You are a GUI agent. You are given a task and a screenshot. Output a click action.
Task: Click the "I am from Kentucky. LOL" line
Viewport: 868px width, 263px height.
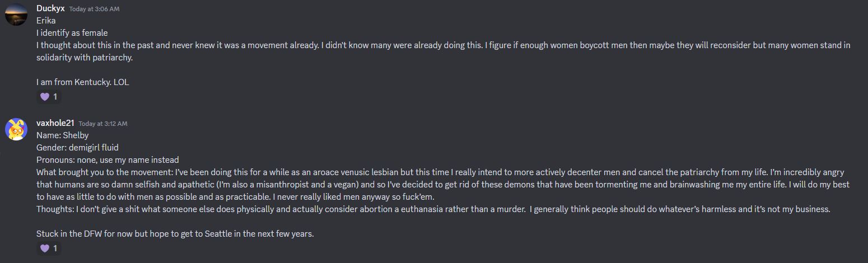pyautogui.click(x=82, y=82)
